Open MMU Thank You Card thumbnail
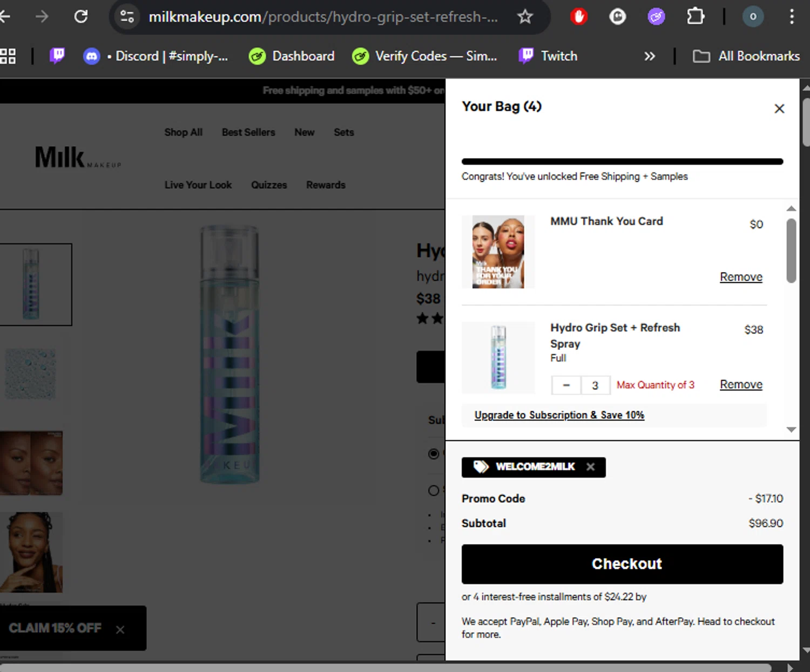The height and width of the screenshot is (672, 810). click(498, 252)
